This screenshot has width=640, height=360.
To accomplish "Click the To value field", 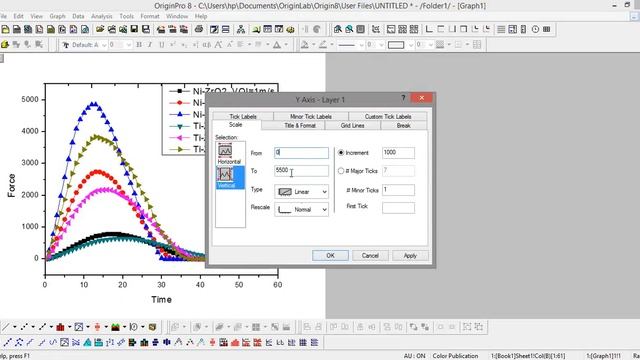I will pos(301,171).
